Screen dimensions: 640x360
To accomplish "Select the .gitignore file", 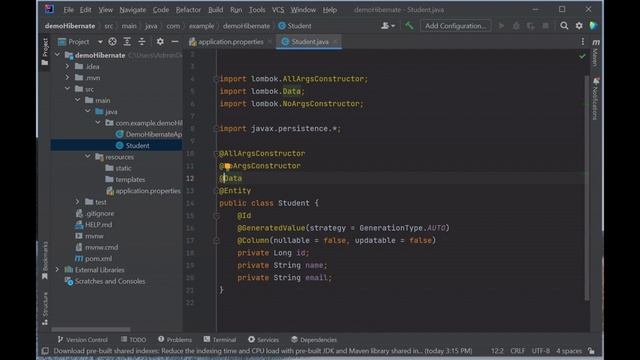I will 95,213.
